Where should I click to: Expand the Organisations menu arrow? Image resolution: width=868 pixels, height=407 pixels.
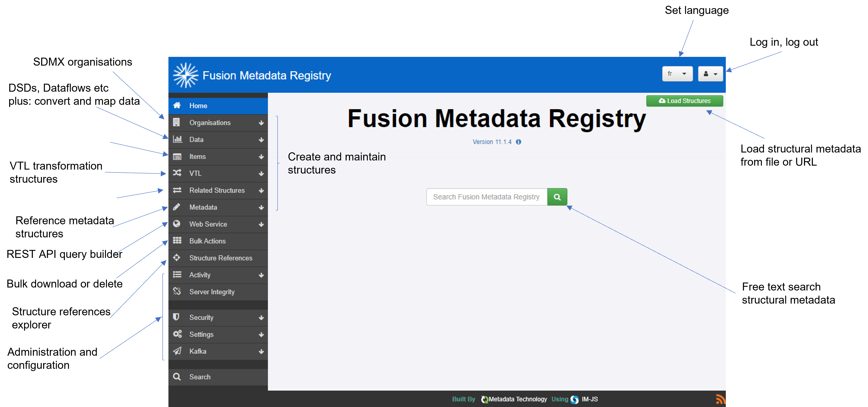261,123
